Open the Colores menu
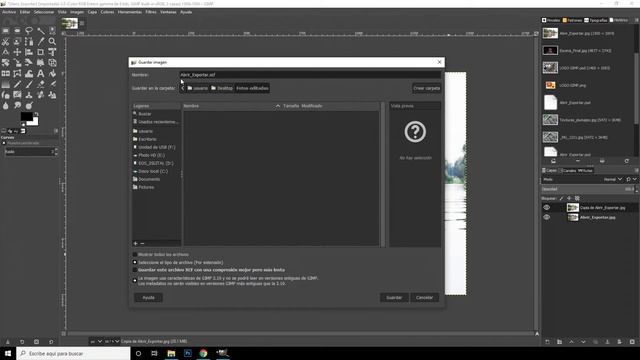This screenshot has height=360, width=640. pos(107,12)
